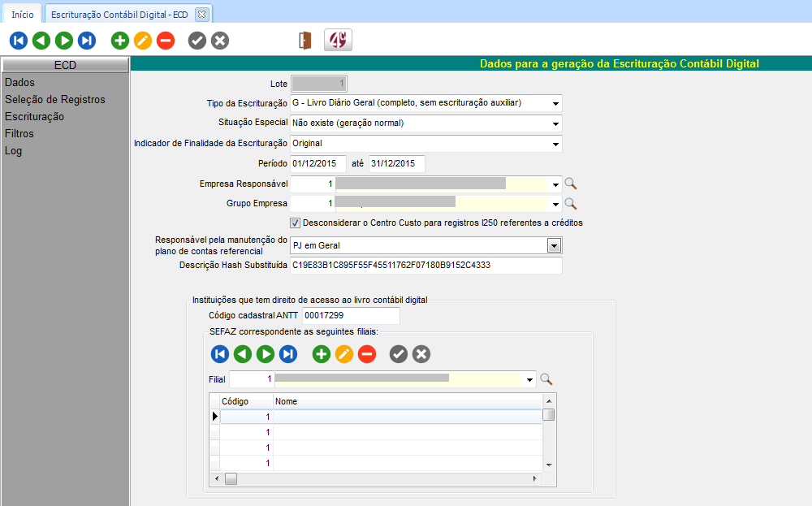Click Código cadastral ANTT field
812x506 pixels.
click(x=351, y=315)
